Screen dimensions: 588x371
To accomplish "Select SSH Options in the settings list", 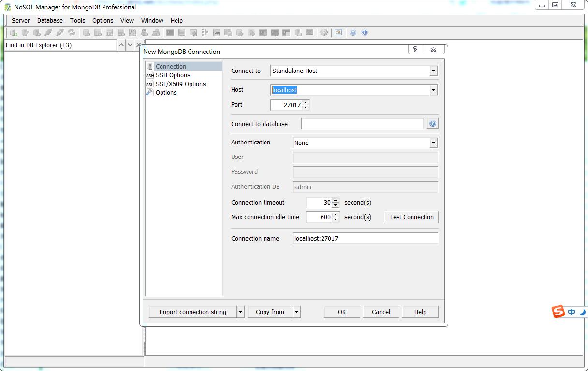I will (x=173, y=75).
